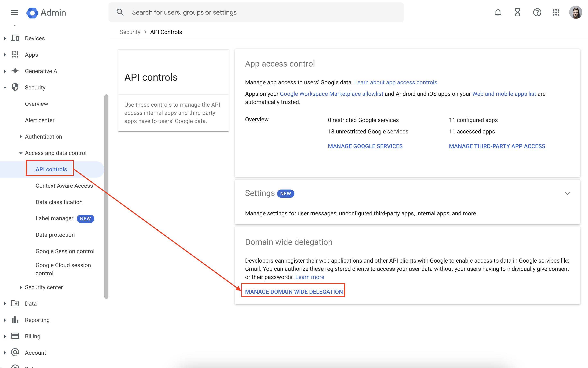The image size is (588, 368).
Task: Click the help question mark icon
Action: click(x=537, y=12)
